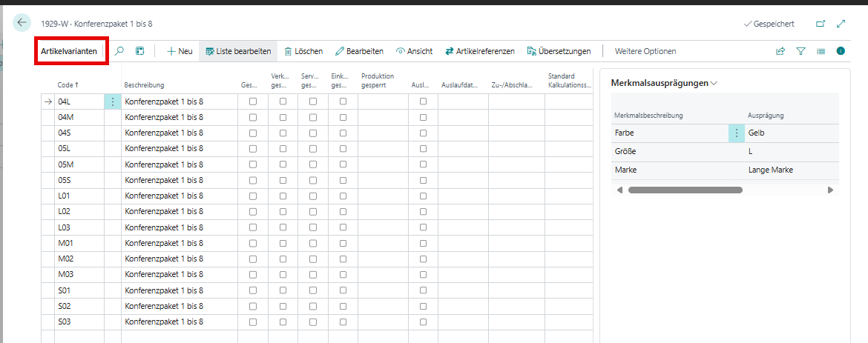868x343 pixels.
Task: Toggle the Ausl... checkbox for row L01
Action: click(x=423, y=196)
